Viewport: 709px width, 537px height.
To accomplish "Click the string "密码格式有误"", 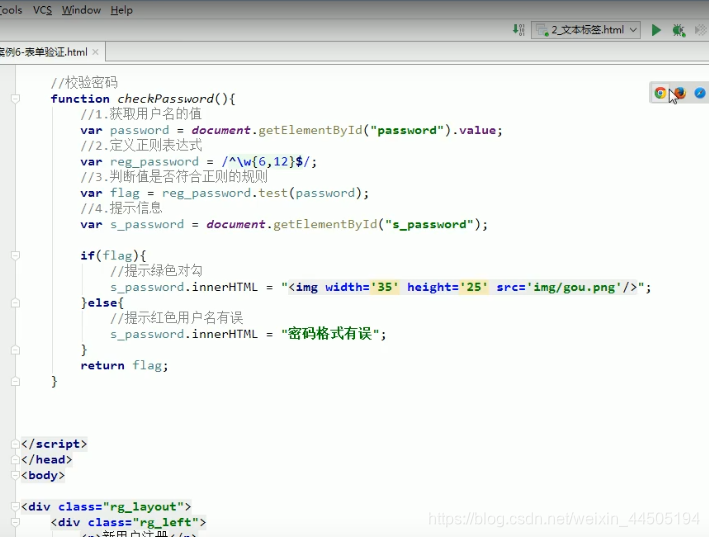I will point(330,334).
